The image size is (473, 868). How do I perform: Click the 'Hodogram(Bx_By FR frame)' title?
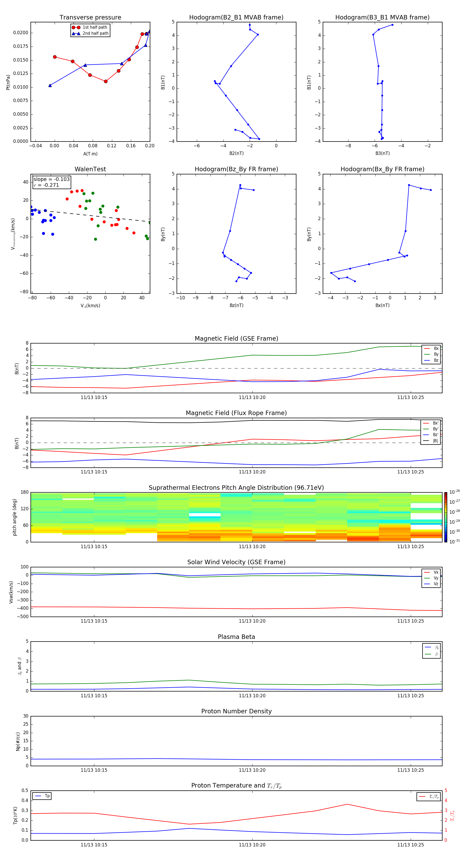click(x=382, y=169)
